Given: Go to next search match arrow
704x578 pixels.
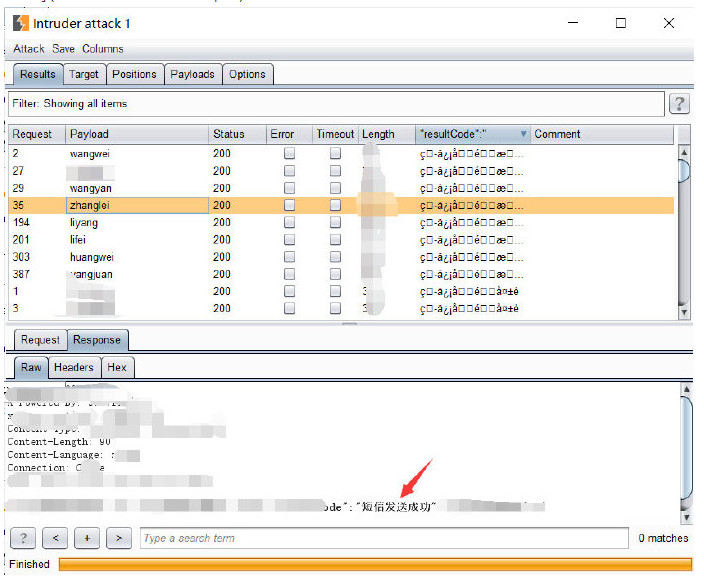Looking at the screenshot, I should tap(119, 539).
